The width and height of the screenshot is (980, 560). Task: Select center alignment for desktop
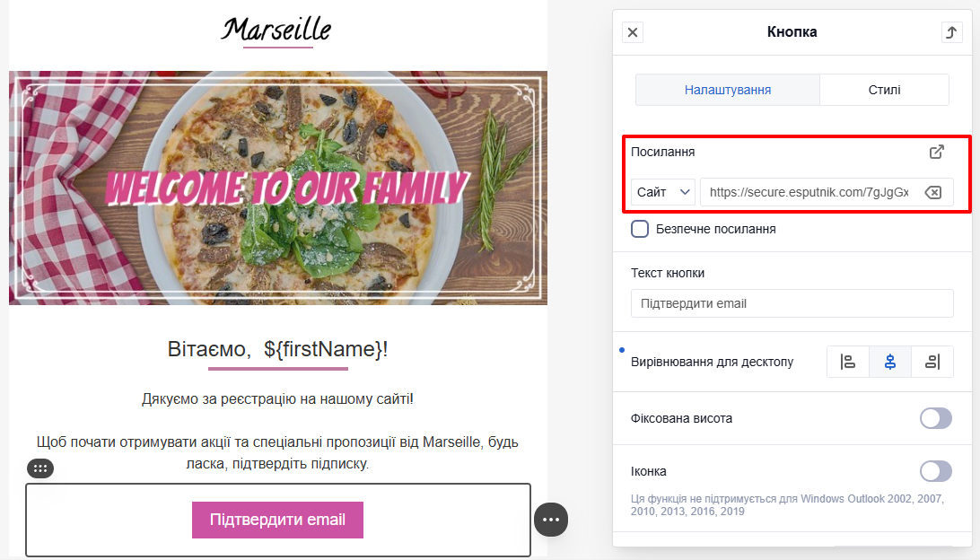(889, 361)
